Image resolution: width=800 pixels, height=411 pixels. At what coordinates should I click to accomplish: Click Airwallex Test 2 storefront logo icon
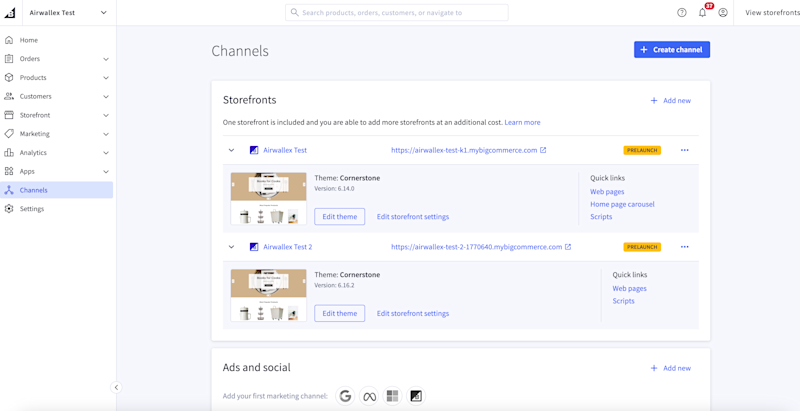(254, 247)
